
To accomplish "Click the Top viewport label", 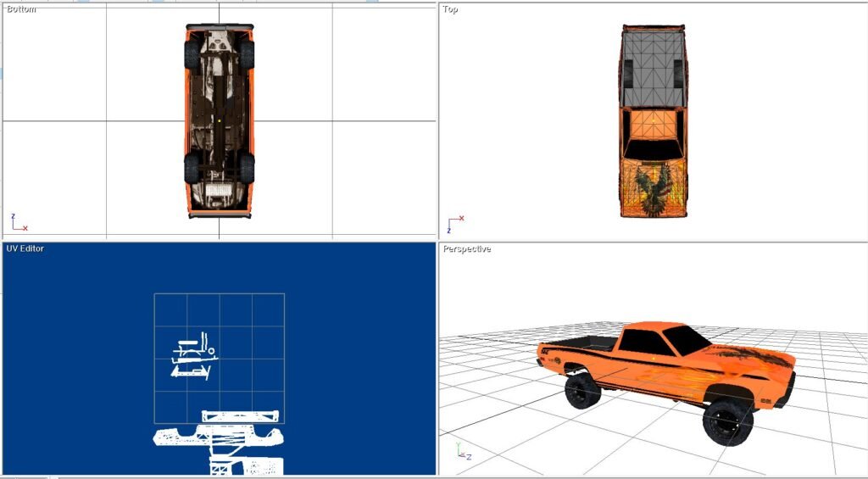I will (x=450, y=10).
